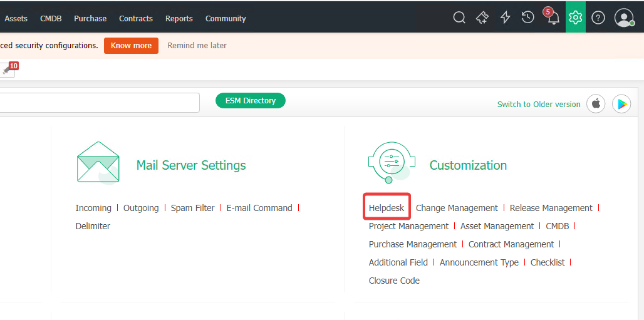
Task: Click the pin icon with 10 badge
Action: [x=8, y=70]
